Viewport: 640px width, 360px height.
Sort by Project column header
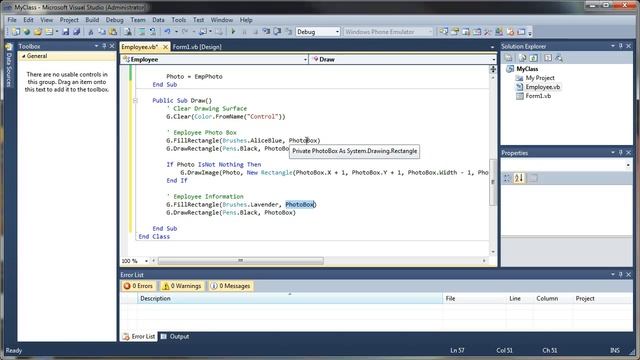point(602,298)
